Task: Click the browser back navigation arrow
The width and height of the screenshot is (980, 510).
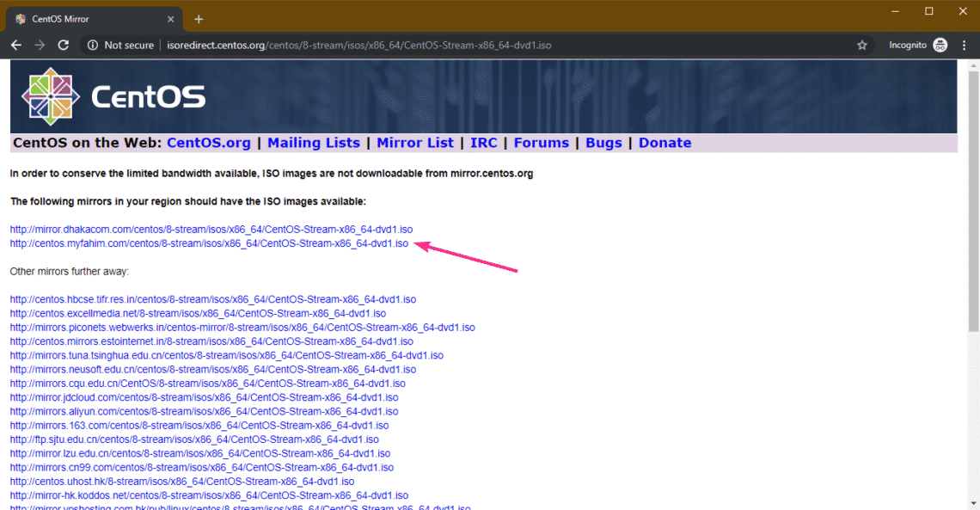Action: tap(15, 45)
